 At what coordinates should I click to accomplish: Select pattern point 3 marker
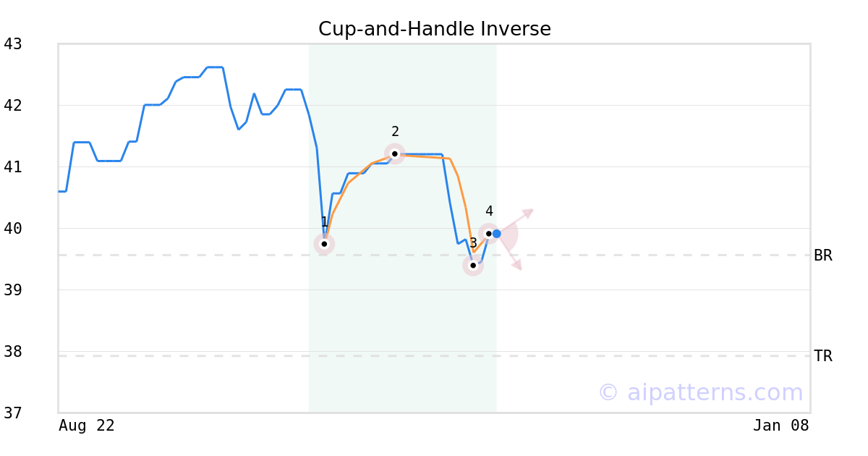coord(473,266)
